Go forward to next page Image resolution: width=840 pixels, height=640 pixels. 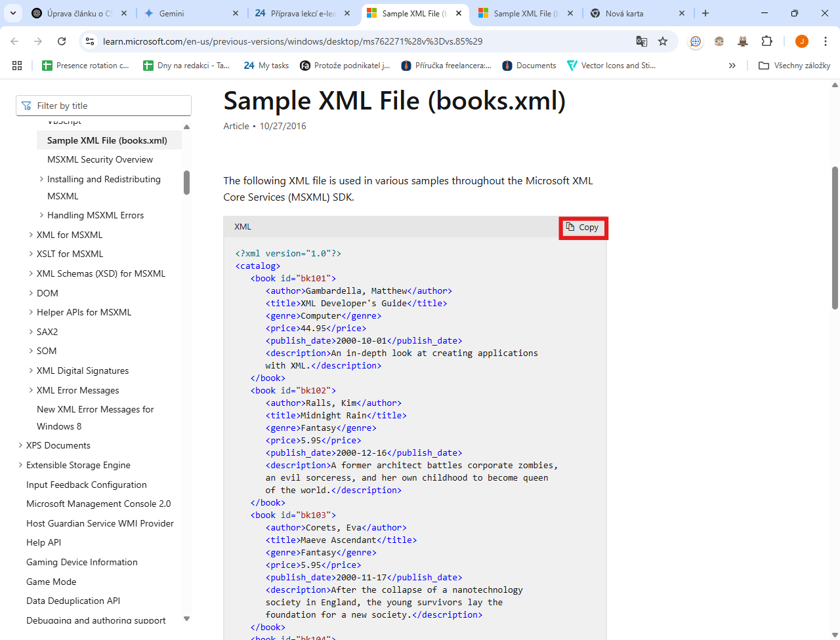pos(38,41)
